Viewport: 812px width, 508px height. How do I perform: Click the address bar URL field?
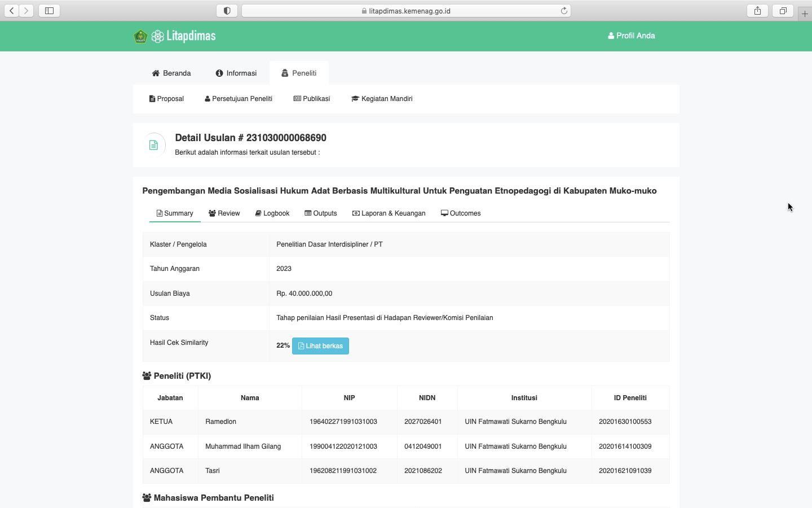pos(406,11)
